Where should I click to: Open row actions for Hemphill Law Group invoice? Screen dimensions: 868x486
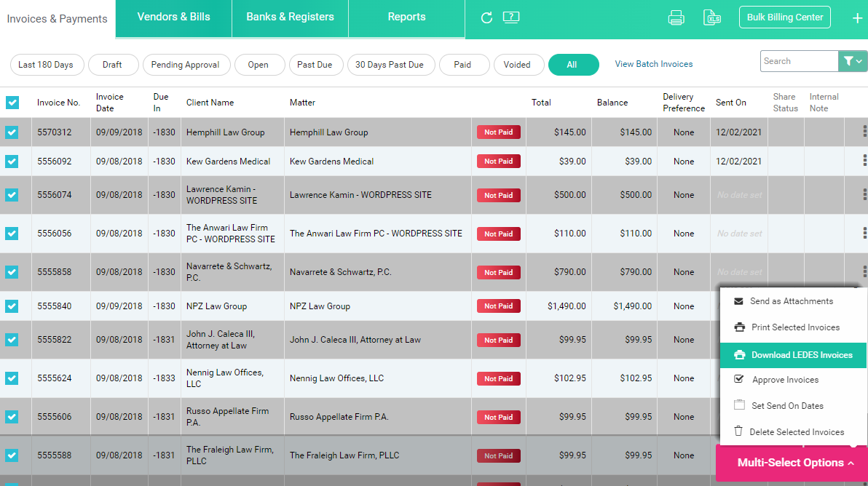coord(864,132)
